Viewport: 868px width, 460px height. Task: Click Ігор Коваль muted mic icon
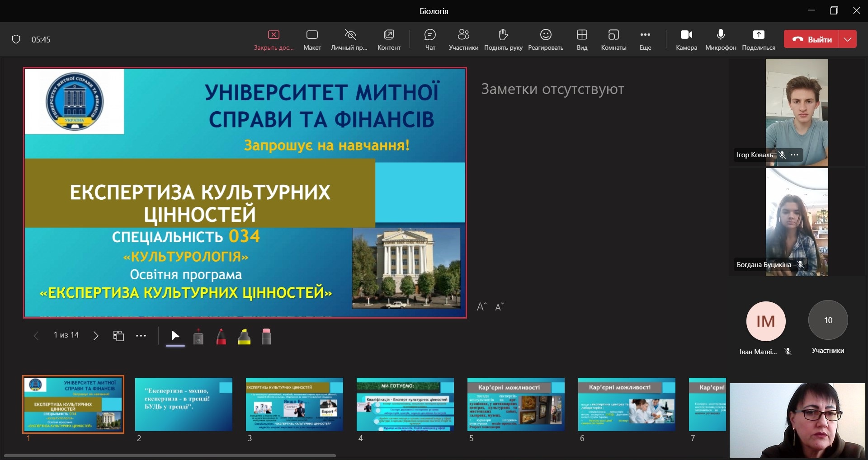(782, 155)
